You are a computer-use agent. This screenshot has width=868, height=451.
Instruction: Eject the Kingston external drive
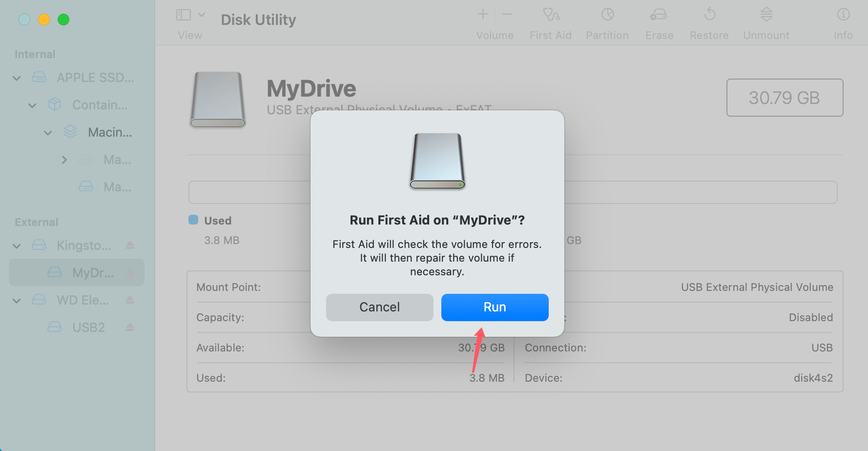[x=129, y=246]
